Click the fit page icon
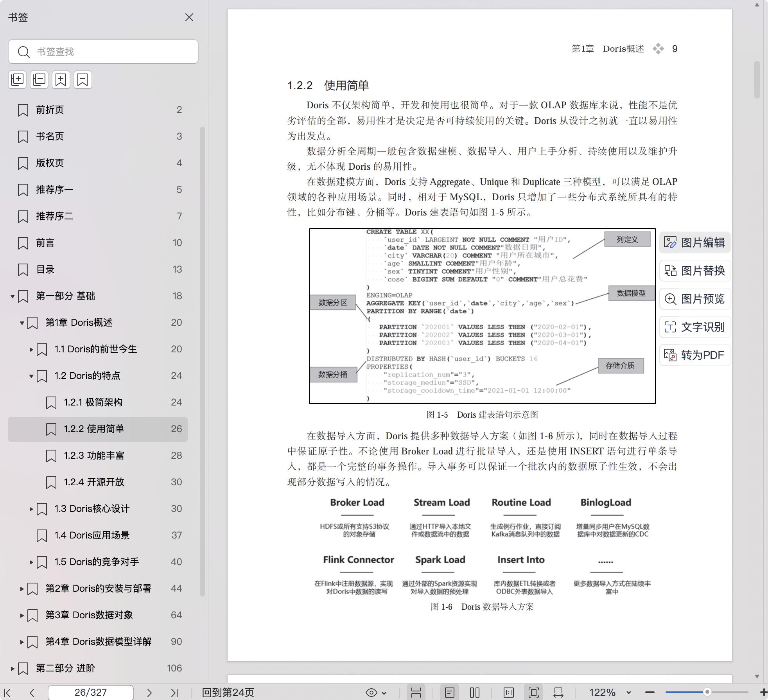The width and height of the screenshot is (768, 700). tap(533, 693)
